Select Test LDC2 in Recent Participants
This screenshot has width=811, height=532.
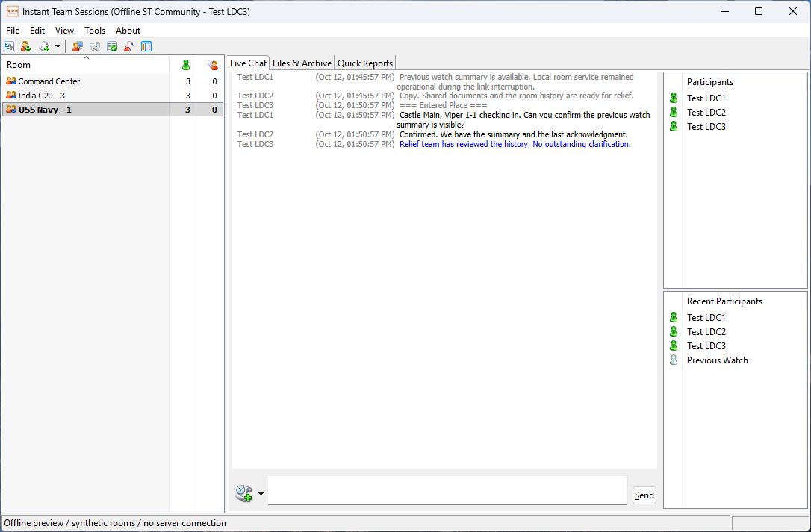tap(706, 332)
